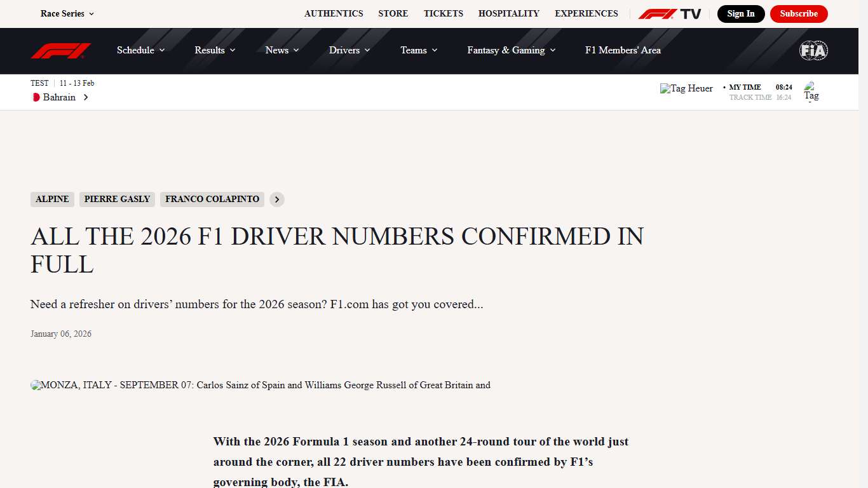Screen dimensions: 868x488
Task: Click the arrow after Franco Colapinto tag
Action: tap(276, 200)
